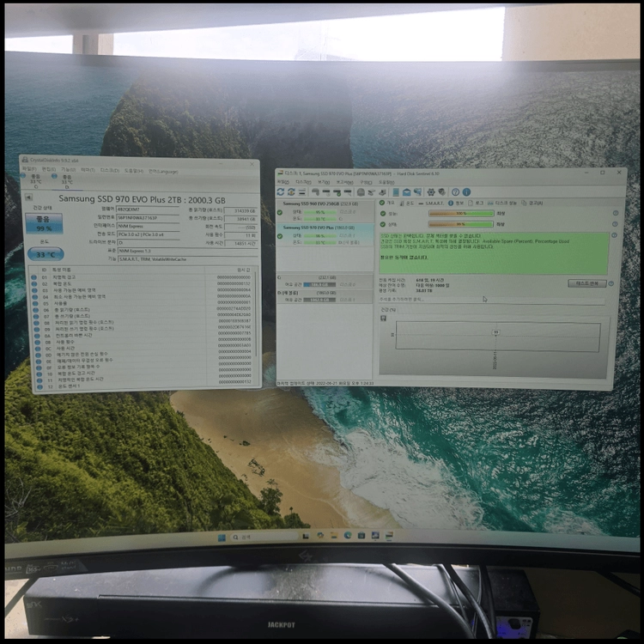Click the envelope e-mail icon in Hard Disk Sentinel toolbar
Screen dimensions: 644x644
tap(407, 191)
